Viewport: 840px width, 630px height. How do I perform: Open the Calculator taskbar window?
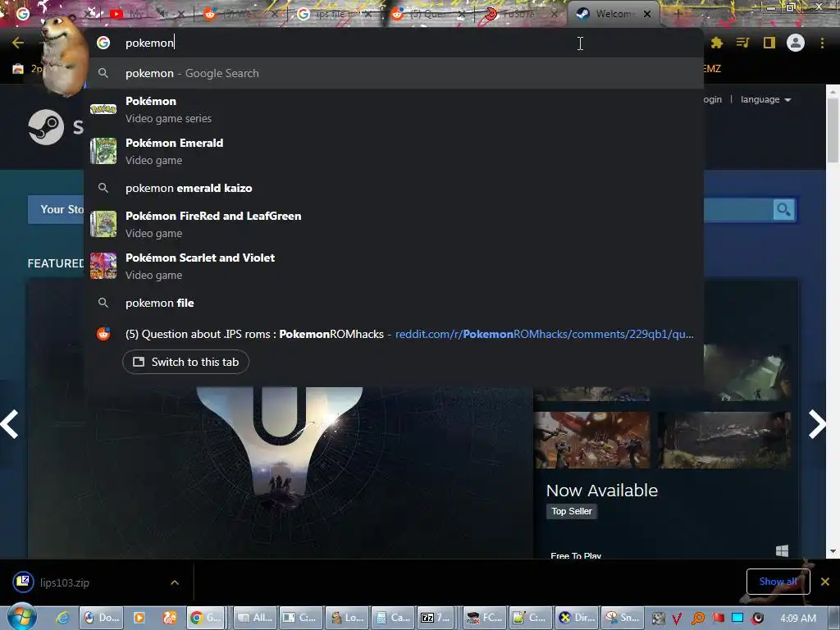[x=391, y=618]
